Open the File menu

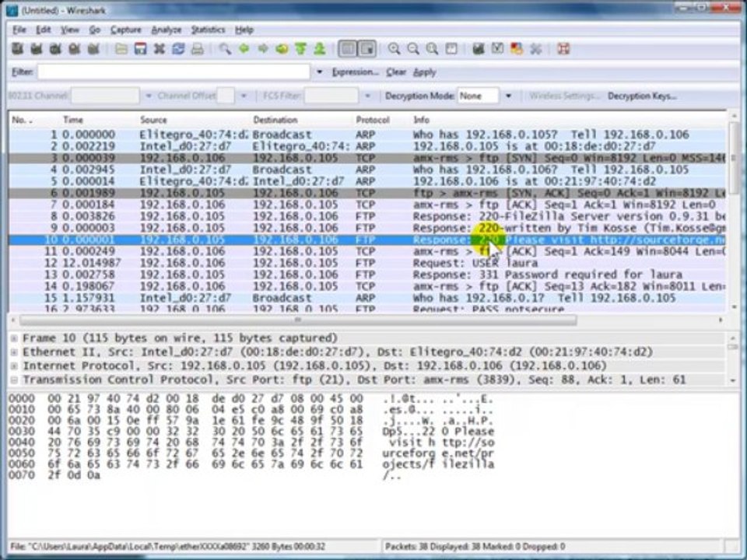[x=19, y=30]
